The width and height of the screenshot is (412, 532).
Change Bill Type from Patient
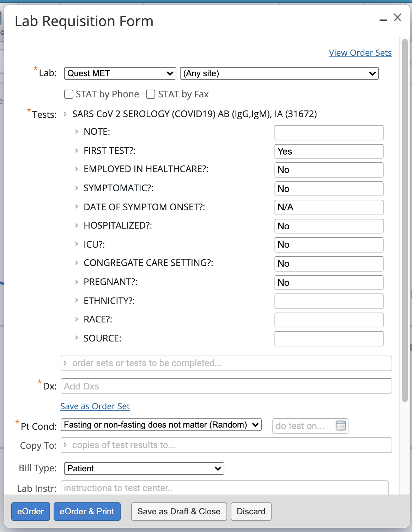[x=143, y=468]
